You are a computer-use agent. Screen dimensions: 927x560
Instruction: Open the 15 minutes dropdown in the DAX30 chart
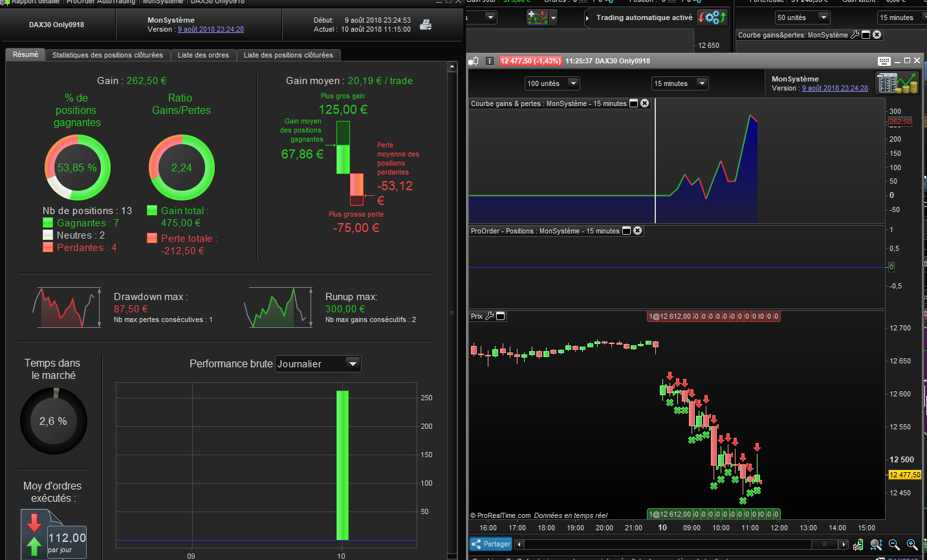680,83
